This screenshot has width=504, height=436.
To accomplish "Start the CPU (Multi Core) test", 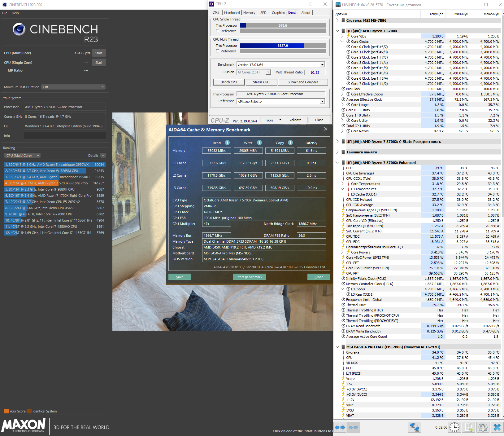I will tap(99, 53).
